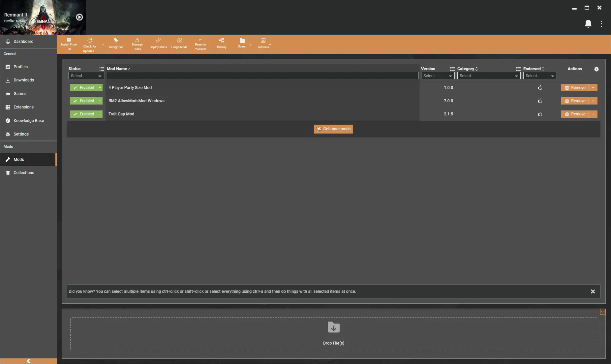Expand Check for Updates dropdown arrow
The image size is (611, 364).
tap(103, 45)
